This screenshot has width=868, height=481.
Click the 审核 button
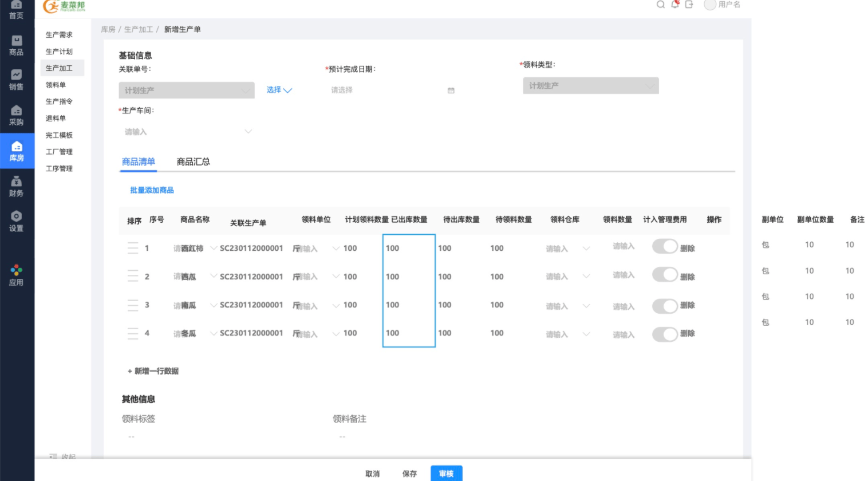(447, 473)
